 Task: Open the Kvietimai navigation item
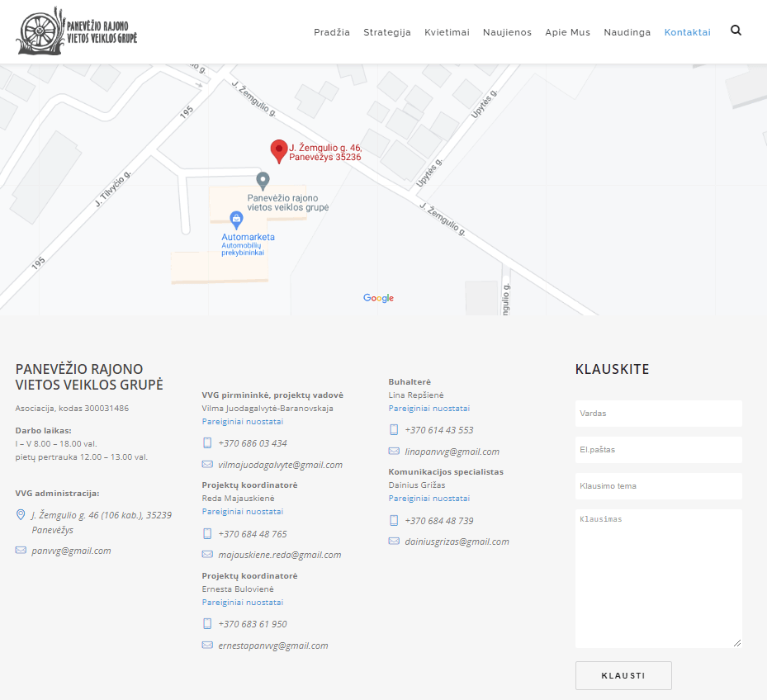[447, 32]
